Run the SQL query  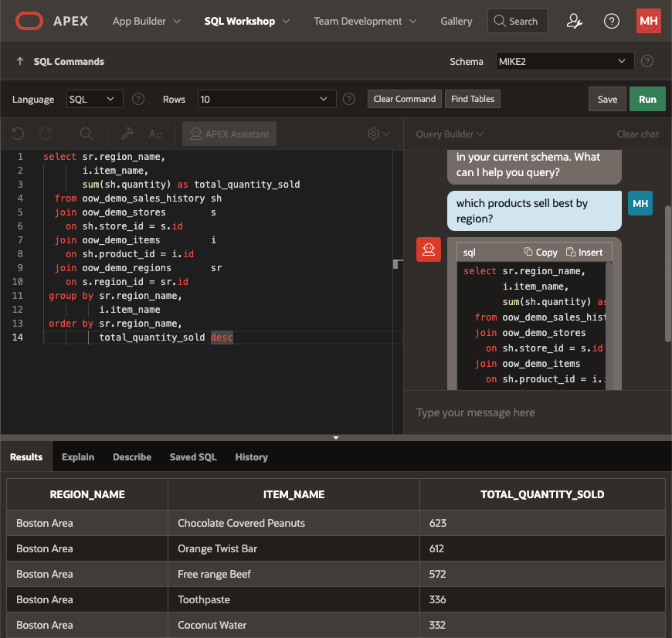647,99
